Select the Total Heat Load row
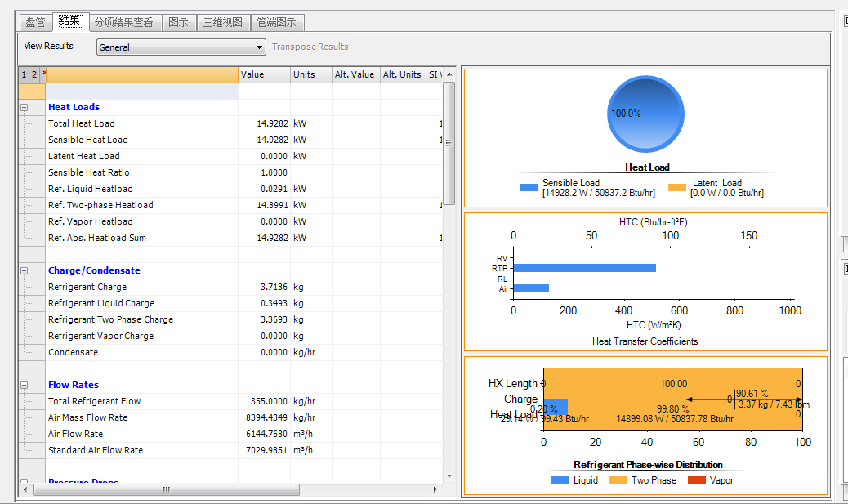The height and width of the screenshot is (504, 848). [x=82, y=123]
